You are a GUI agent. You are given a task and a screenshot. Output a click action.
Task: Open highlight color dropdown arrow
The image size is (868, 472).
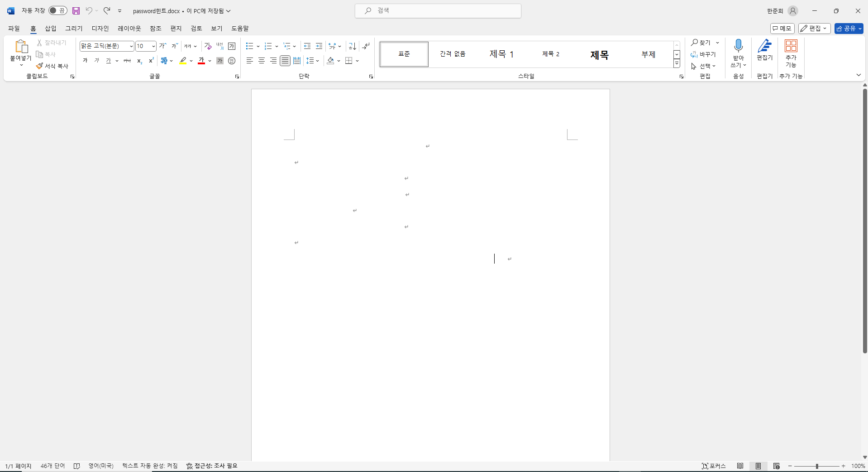(191, 61)
